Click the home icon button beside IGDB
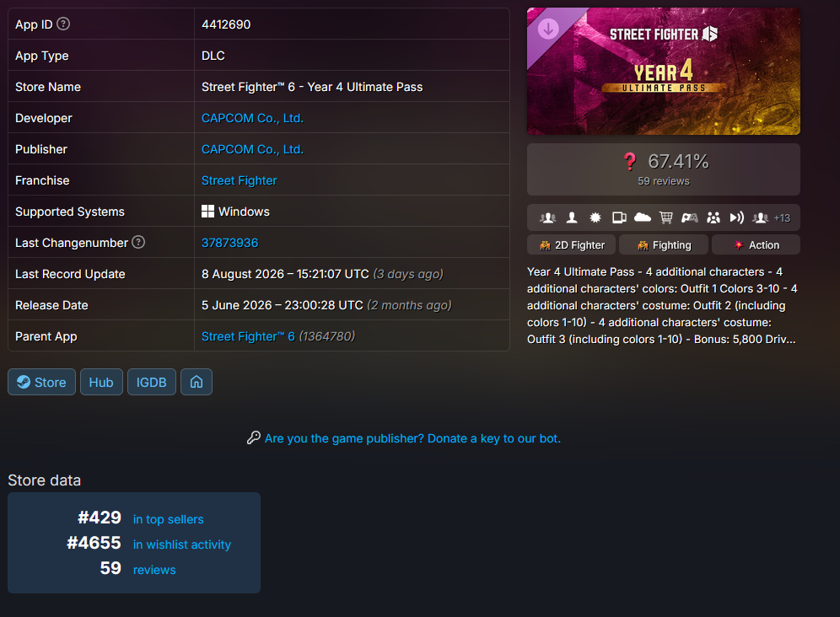 click(x=197, y=382)
